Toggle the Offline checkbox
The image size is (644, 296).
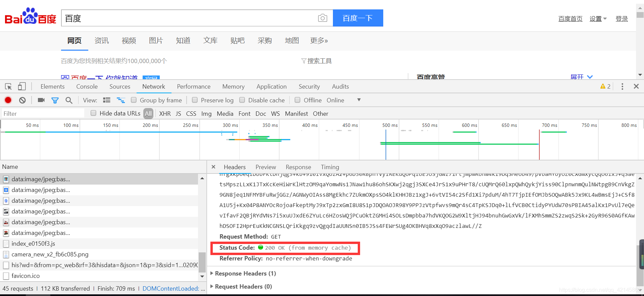297,100
